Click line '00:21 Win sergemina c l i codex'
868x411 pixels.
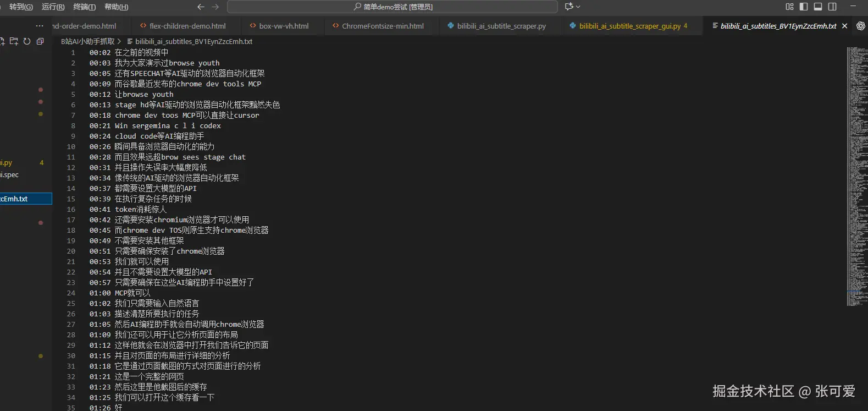click(x=155, y=125)
